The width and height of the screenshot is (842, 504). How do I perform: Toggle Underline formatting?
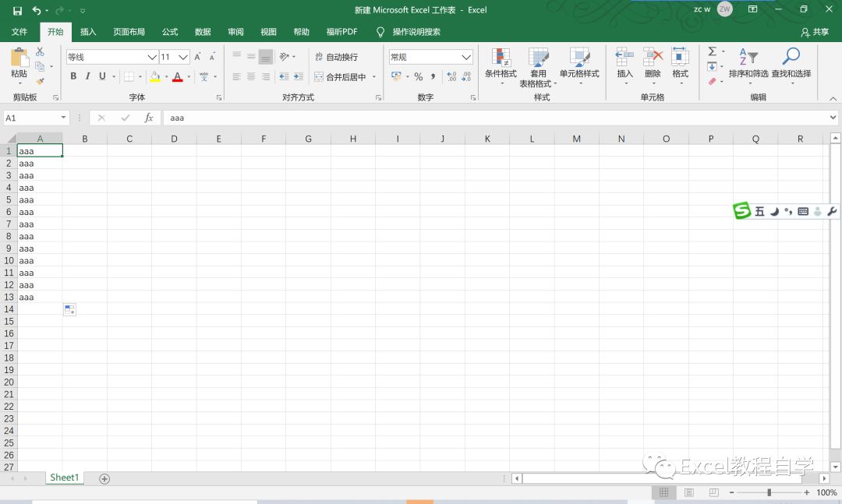tap(102, 76)
